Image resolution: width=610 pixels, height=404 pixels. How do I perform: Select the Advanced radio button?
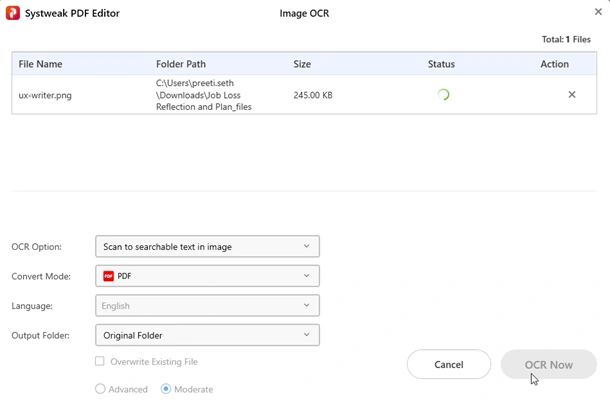click(x=100, y=389)
